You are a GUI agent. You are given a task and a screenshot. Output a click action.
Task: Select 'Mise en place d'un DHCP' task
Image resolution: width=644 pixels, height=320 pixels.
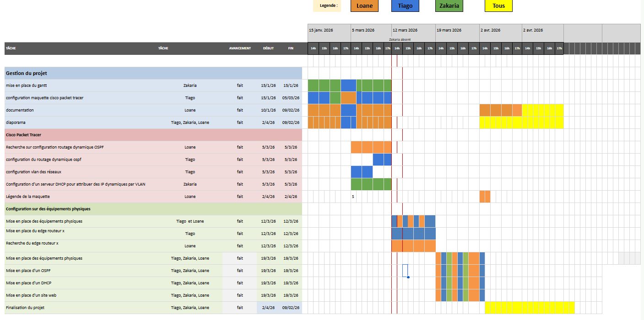(x=28, y=283)
